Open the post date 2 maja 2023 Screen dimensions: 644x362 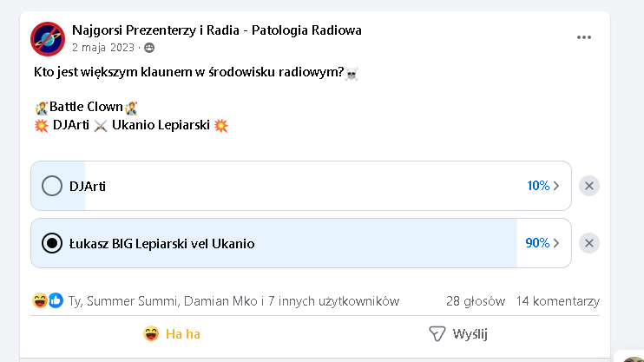103,48
